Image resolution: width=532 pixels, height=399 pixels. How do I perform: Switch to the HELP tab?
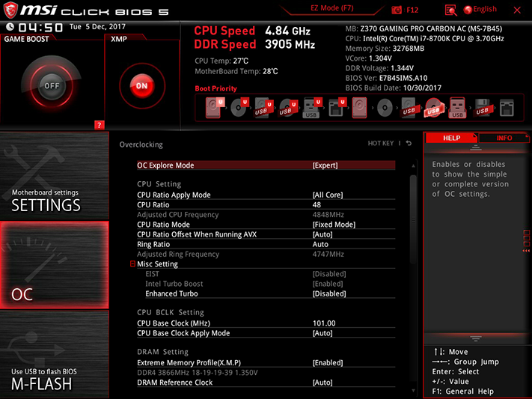tap(451, 138)
